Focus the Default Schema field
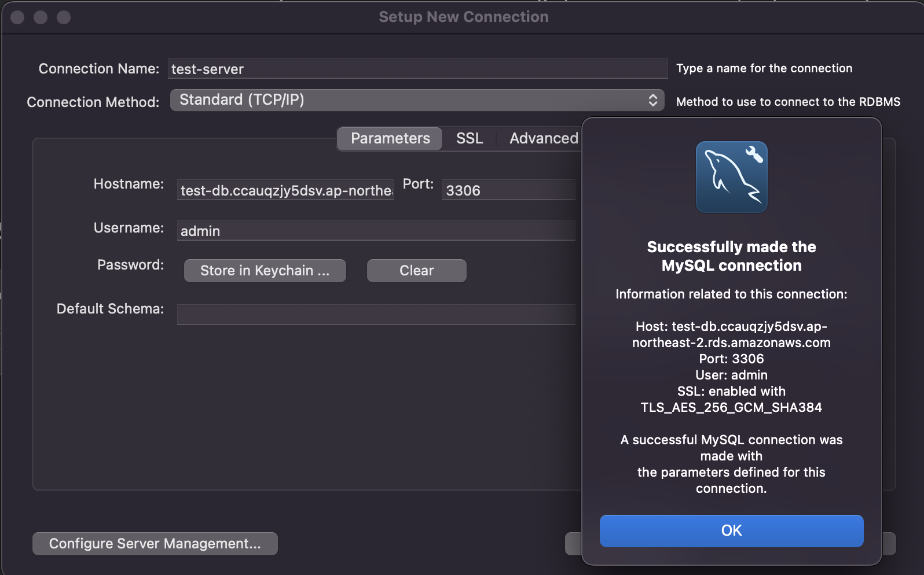 pyautogui.click(x=376, y=315)
